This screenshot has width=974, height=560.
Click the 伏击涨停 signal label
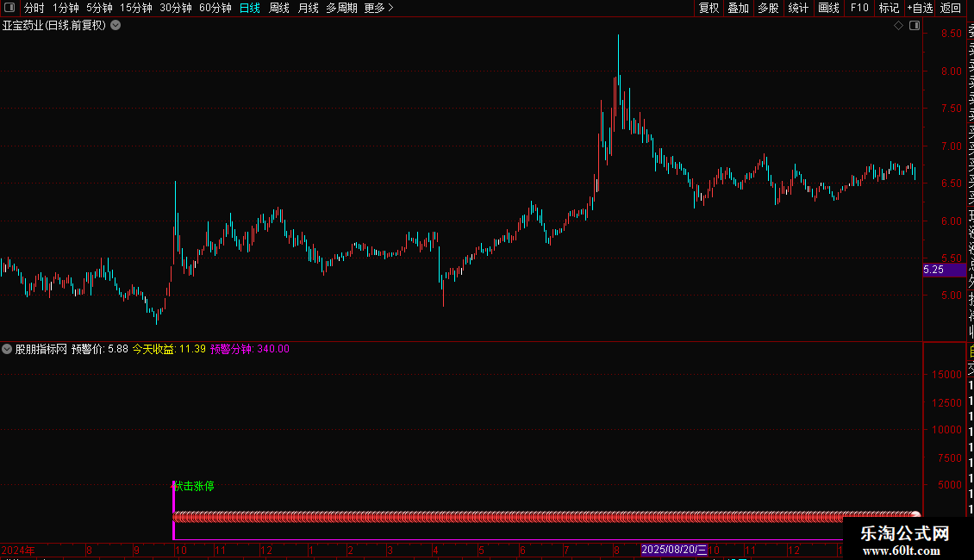194,486
